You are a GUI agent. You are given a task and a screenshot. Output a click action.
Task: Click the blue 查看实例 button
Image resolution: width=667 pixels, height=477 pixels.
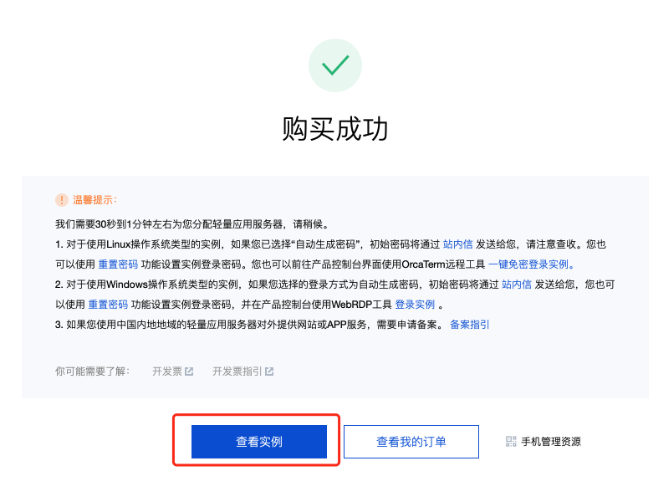click(x=259, y=442)
